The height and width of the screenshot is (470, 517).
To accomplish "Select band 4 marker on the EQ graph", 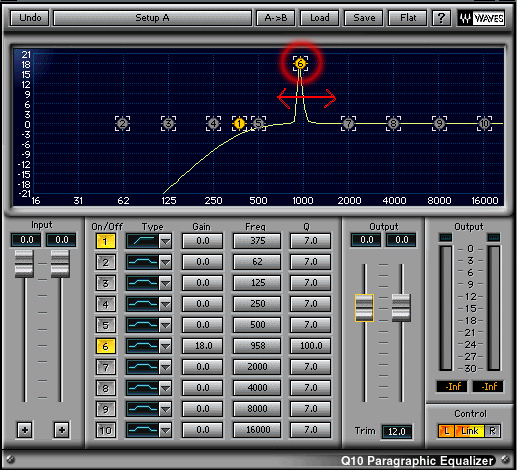I will (213, 124).
